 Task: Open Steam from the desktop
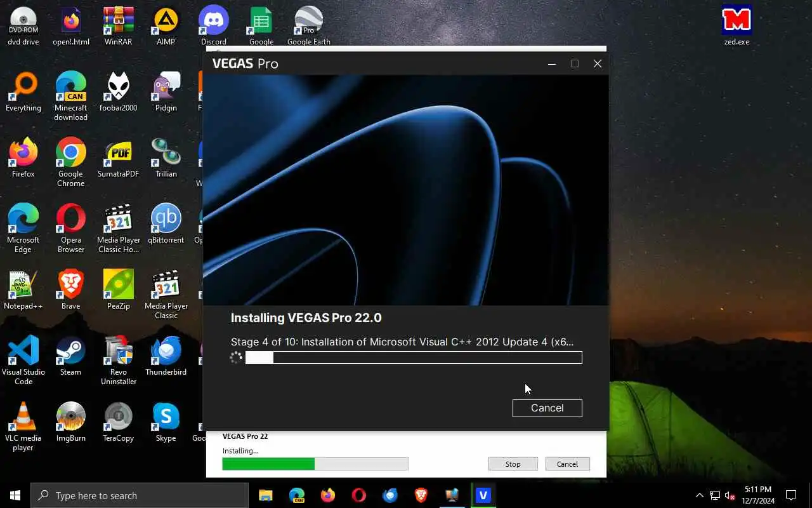(x=71, y=356)
